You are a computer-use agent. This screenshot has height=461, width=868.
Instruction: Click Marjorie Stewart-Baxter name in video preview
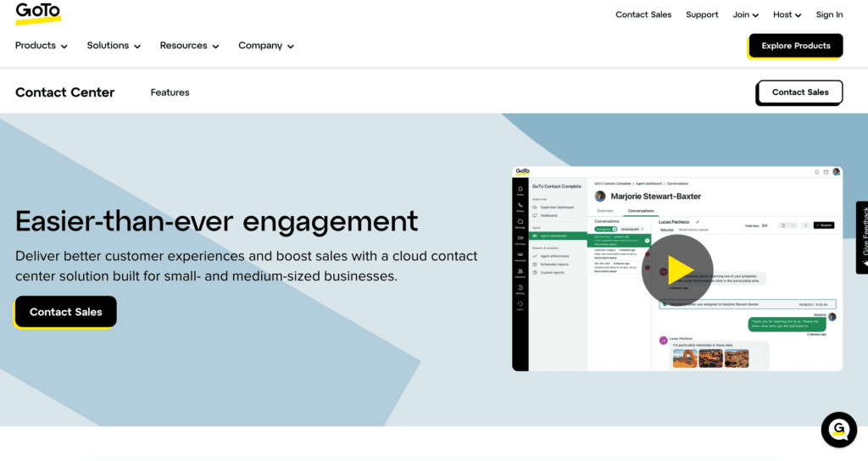655,197
